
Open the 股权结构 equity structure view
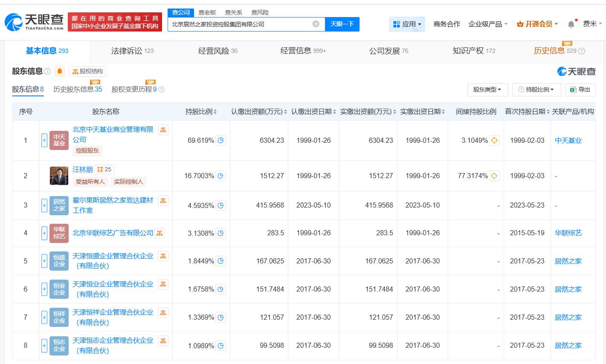[88, 71]
